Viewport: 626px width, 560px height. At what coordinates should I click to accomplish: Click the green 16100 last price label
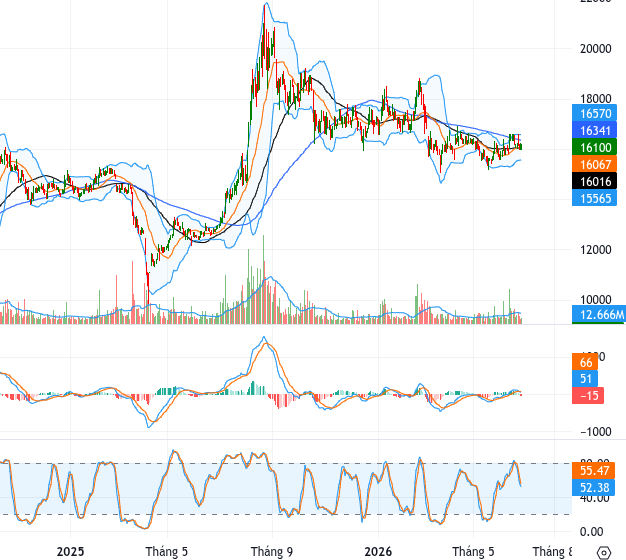594,147
